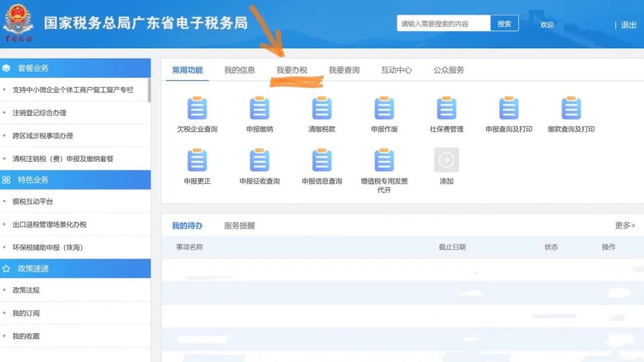Click the 操作 column header
Screen dimensions: 644x362
609,247
